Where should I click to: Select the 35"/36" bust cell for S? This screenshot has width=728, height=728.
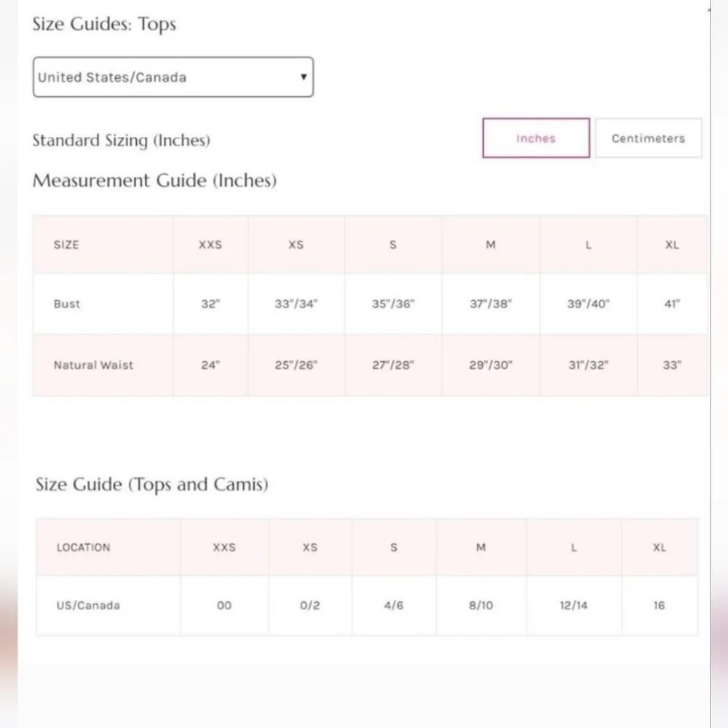click(393, 304)
